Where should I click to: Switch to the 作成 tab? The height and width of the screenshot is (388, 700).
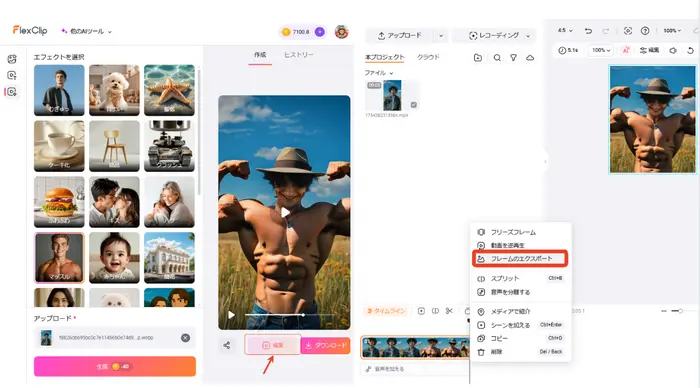click(260, 55)
